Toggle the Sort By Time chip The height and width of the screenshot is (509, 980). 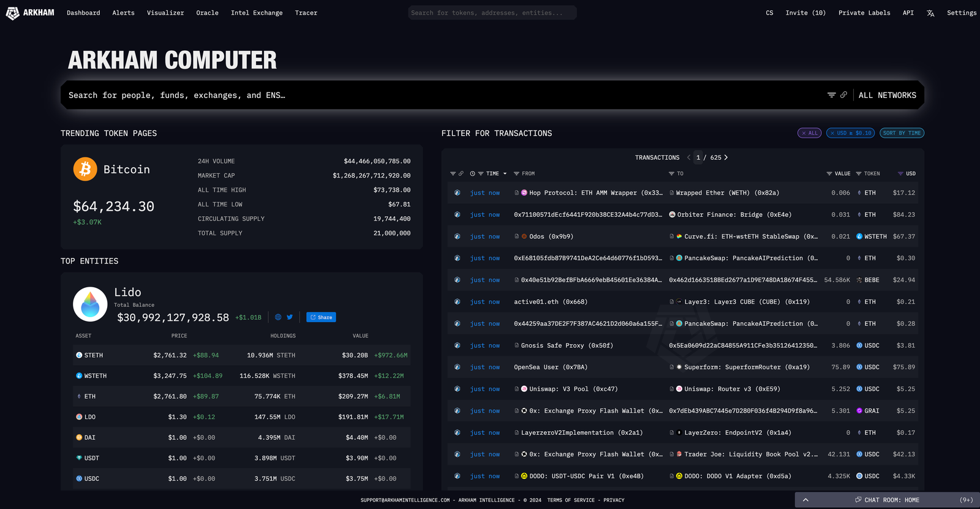902,134
